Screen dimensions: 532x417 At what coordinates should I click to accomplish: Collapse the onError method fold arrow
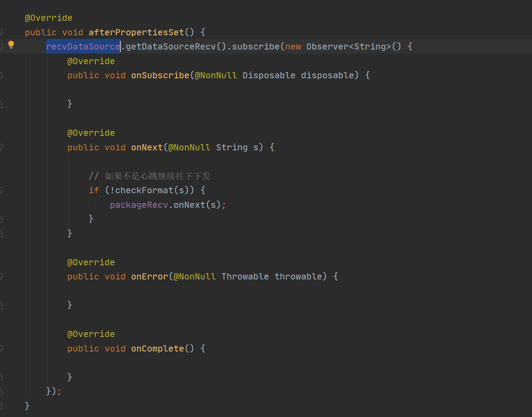pyautogui.click(x=2, y=276)
